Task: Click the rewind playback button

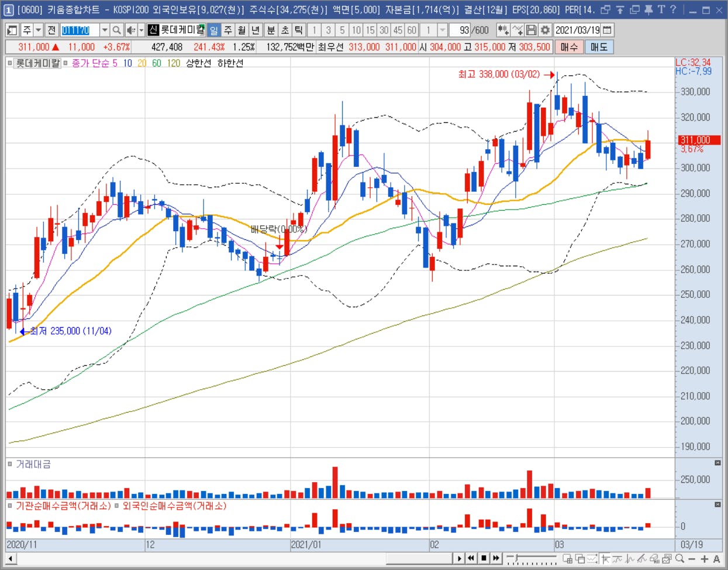Action: (471, 558)
